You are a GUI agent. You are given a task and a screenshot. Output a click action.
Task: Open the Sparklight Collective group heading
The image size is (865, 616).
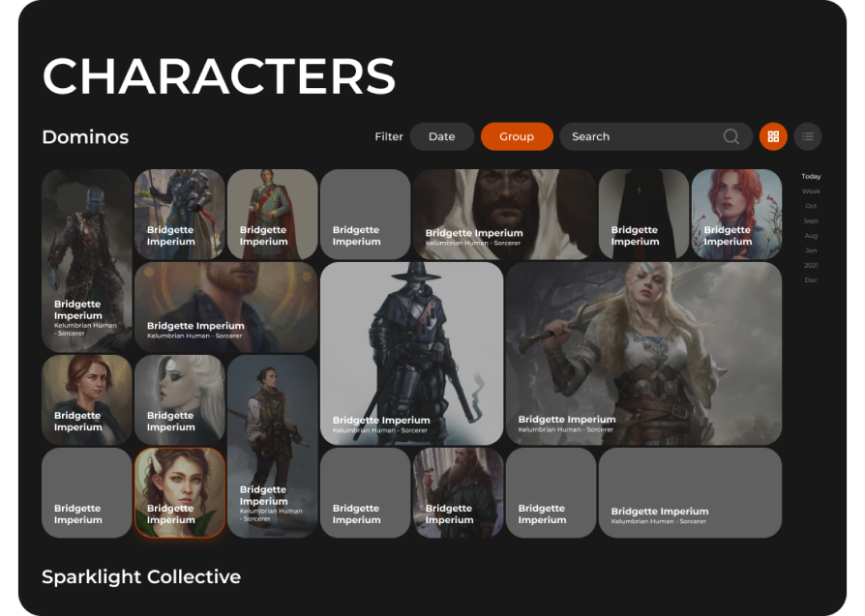[141, 577]
